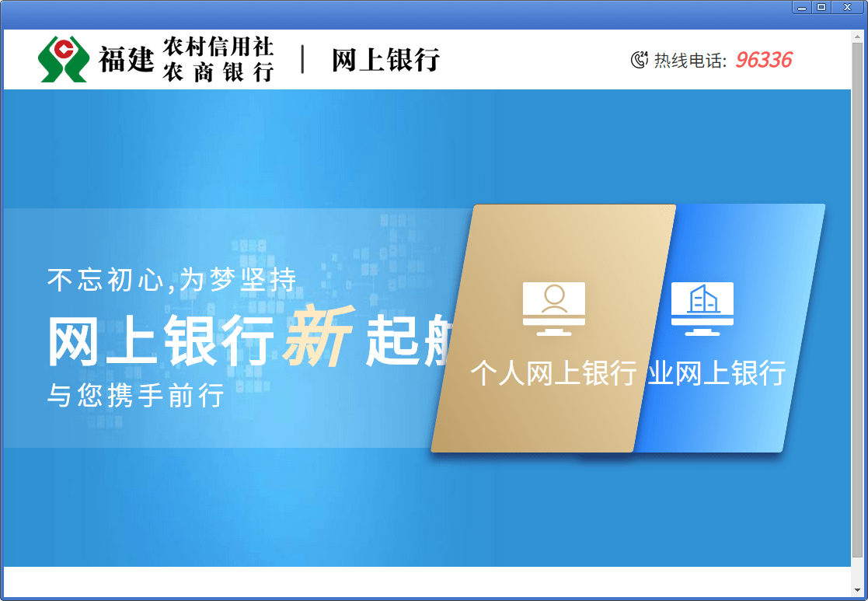Click the scrollbar up arrow
This screenshot has width=868, height=601.
point(857,36)
